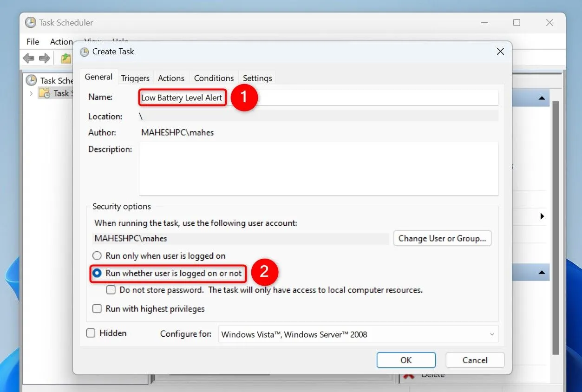Viewport: 582px width, 392px height.
Task: Collapse the top Actions pane section arrow
Action: [541, 98]
